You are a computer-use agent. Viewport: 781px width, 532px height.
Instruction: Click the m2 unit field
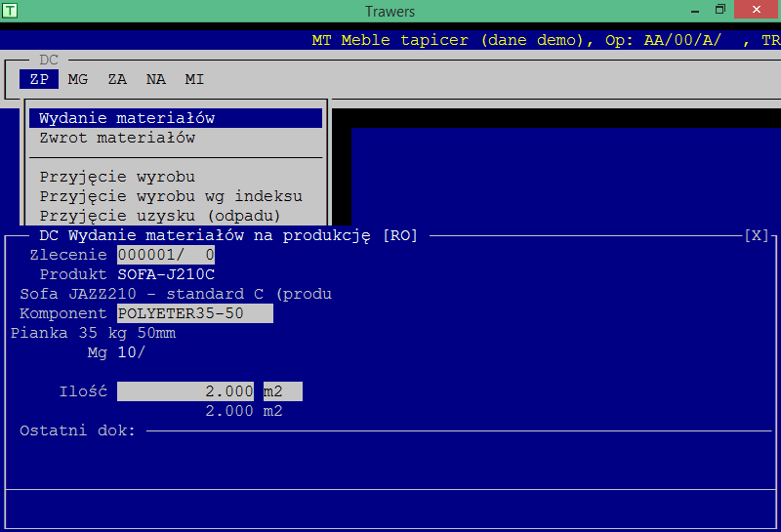[282, 391]
